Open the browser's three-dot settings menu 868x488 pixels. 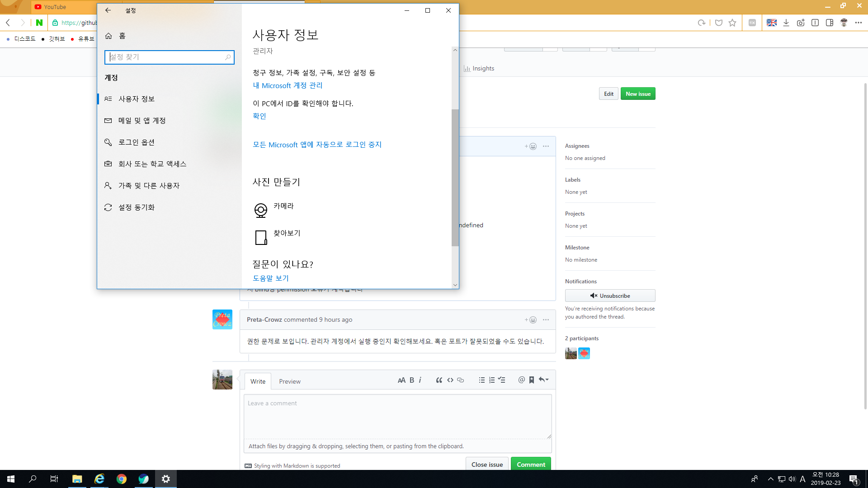coord(859,22)
